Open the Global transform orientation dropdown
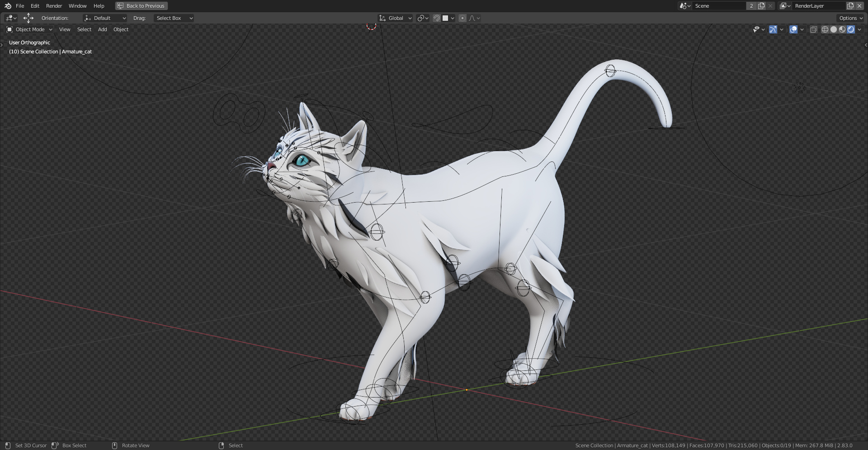Viewport: 868px width, 450px height. (x=396, y=18)
